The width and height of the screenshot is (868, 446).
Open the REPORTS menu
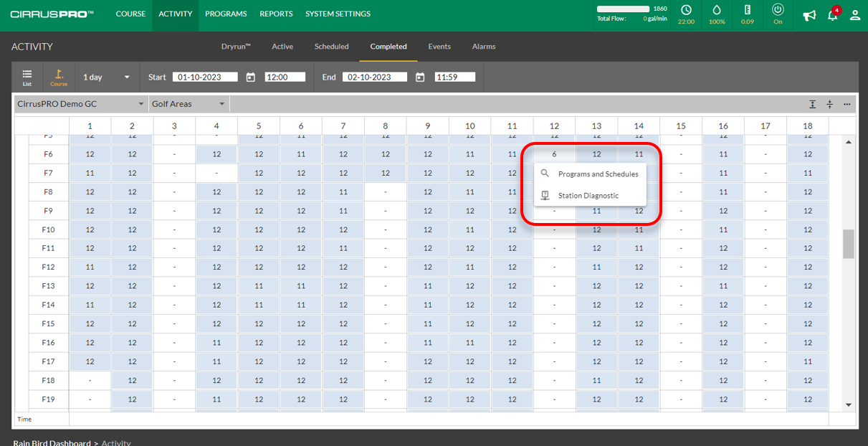[x=276, y=14]
